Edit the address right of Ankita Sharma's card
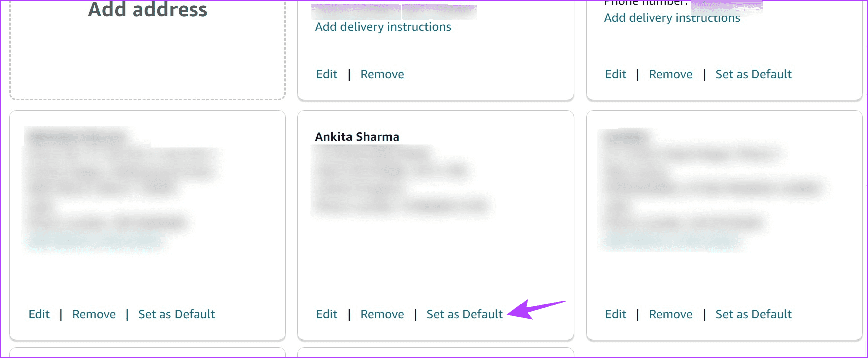Screen dimensions: 868x358 click(x=616, y=314)
